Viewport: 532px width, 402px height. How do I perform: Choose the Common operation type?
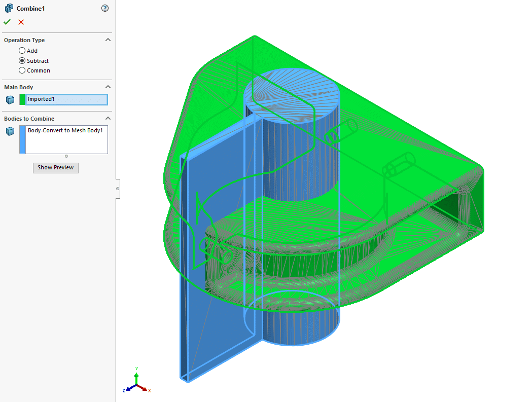[x=21, y=70]
